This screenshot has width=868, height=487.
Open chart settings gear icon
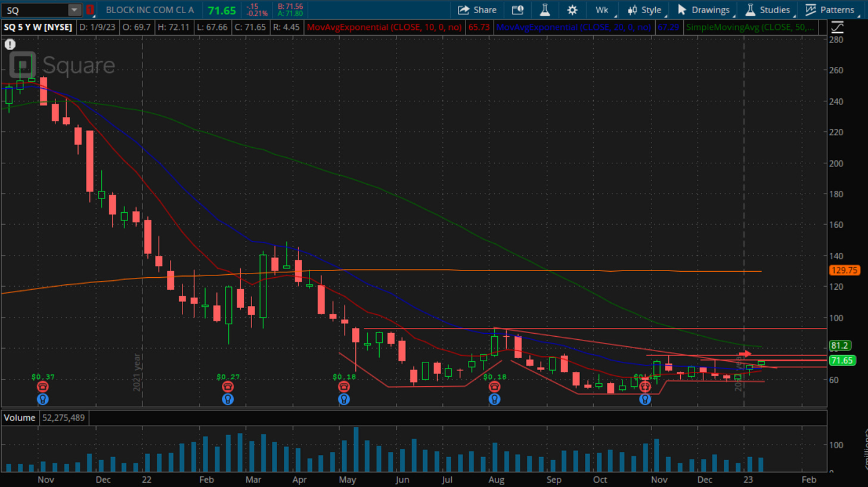[x=572, y=10]
